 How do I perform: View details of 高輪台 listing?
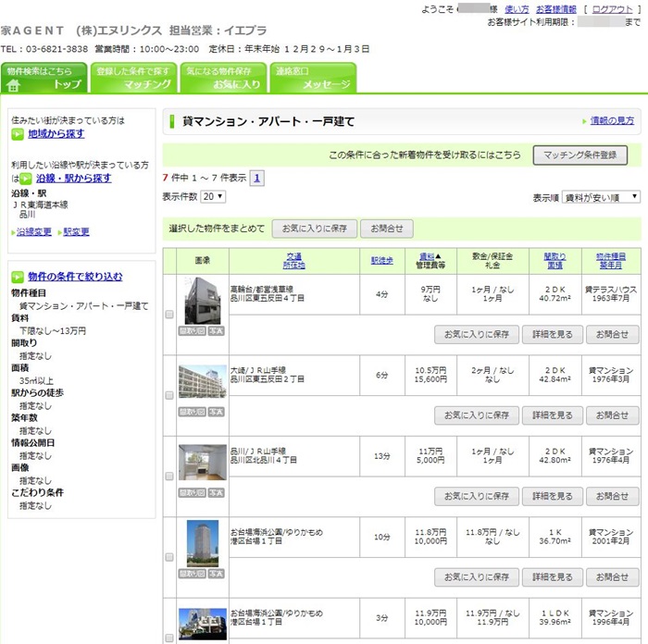tap(553, 335)
